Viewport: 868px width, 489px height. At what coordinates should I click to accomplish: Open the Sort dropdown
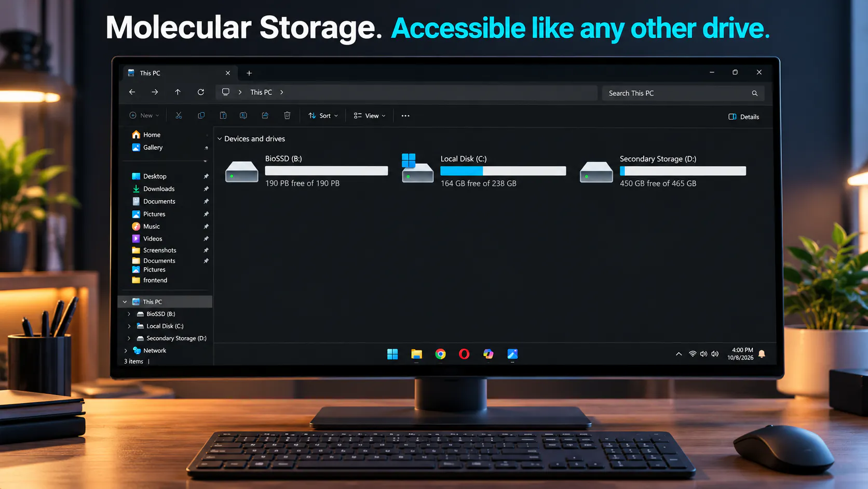coord(323,116)
